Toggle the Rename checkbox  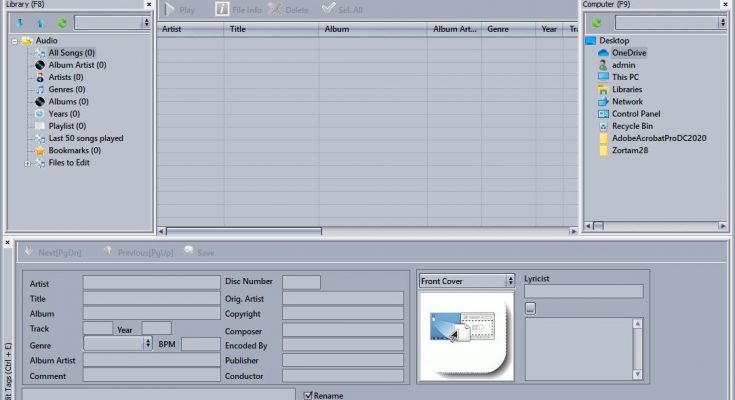[309, 395]
